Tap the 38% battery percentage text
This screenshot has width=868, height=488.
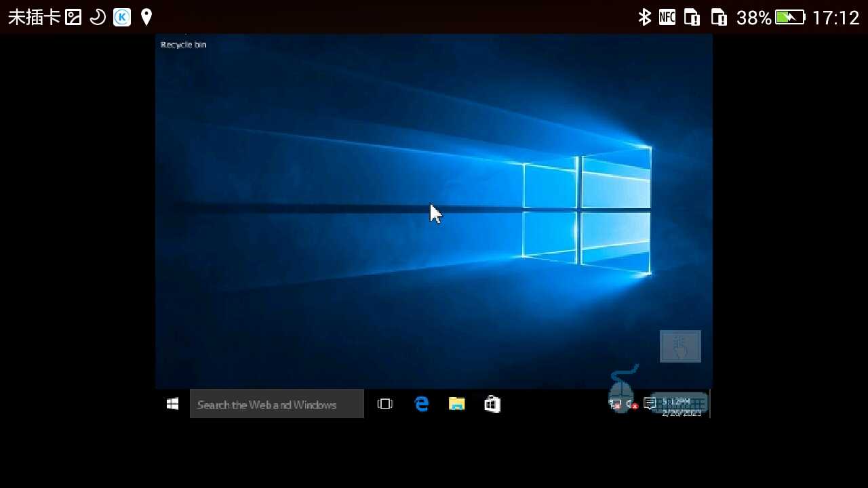(754, 17)
